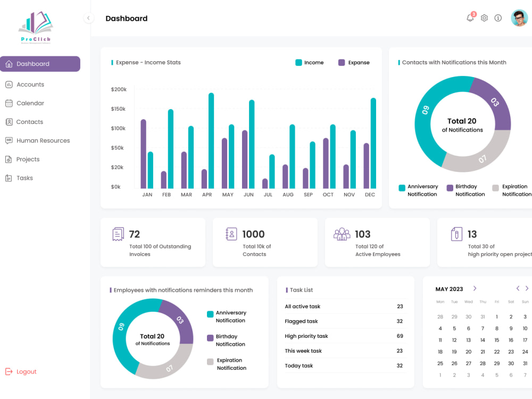Open the Tasks section label

[x=25, y=178]
